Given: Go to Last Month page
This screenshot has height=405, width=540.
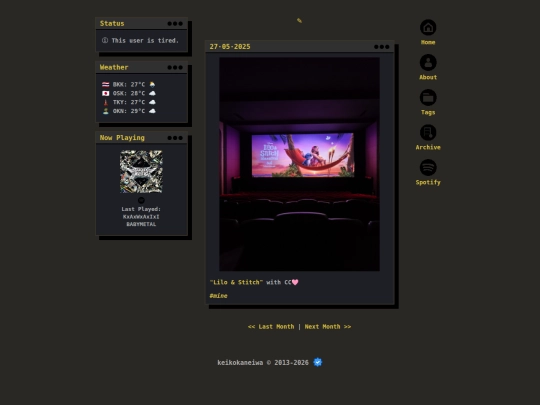Looking at the screenshot, I should pos(271,326).
